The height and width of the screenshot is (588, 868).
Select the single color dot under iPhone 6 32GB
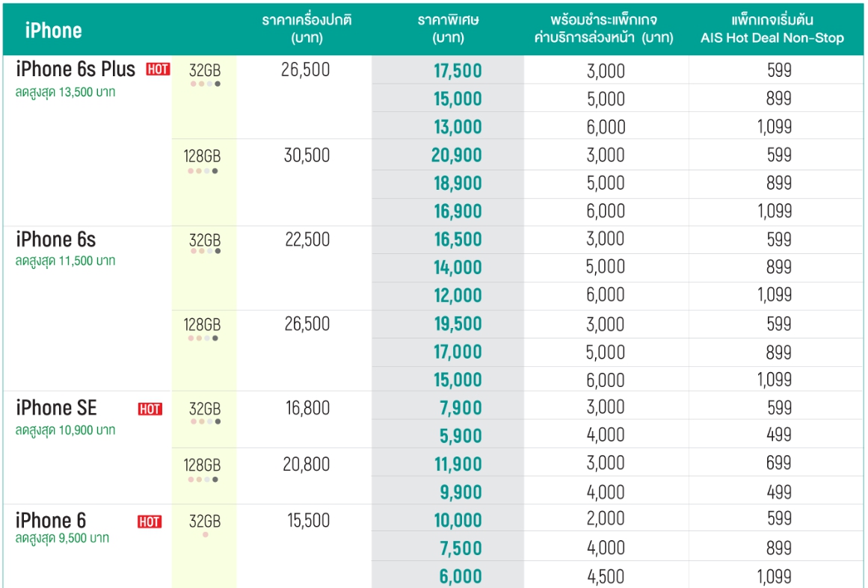click(205, 535)
